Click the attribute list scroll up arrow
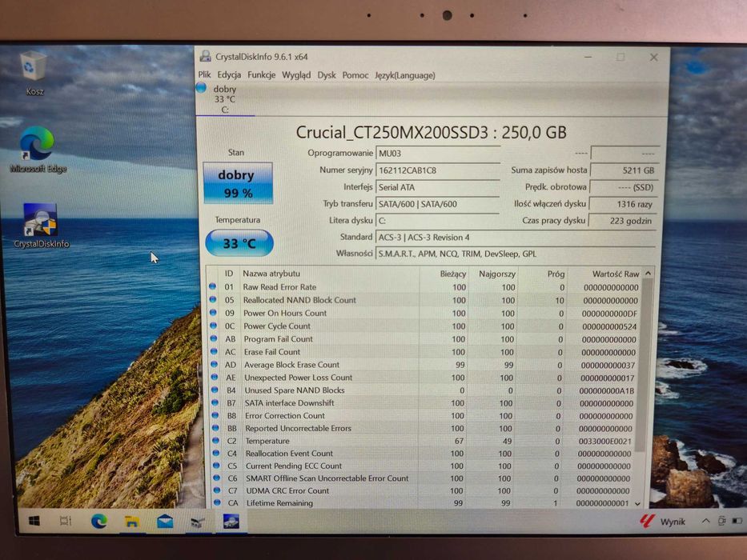 (x=648, y=274)
